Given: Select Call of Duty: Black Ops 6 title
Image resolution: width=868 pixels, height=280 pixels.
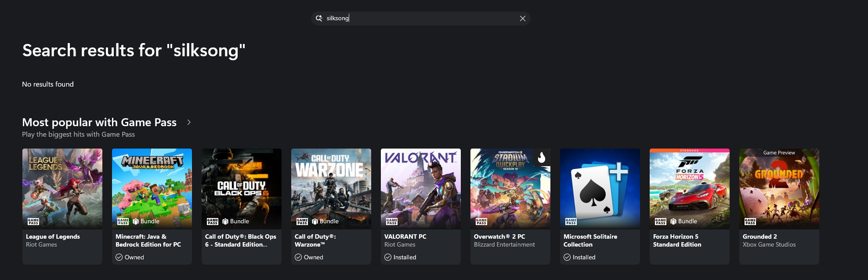Looking at the screenshot, I should 241,240.
